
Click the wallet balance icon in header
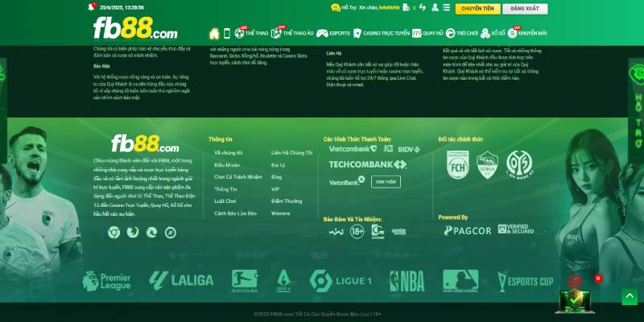[407, 7]
